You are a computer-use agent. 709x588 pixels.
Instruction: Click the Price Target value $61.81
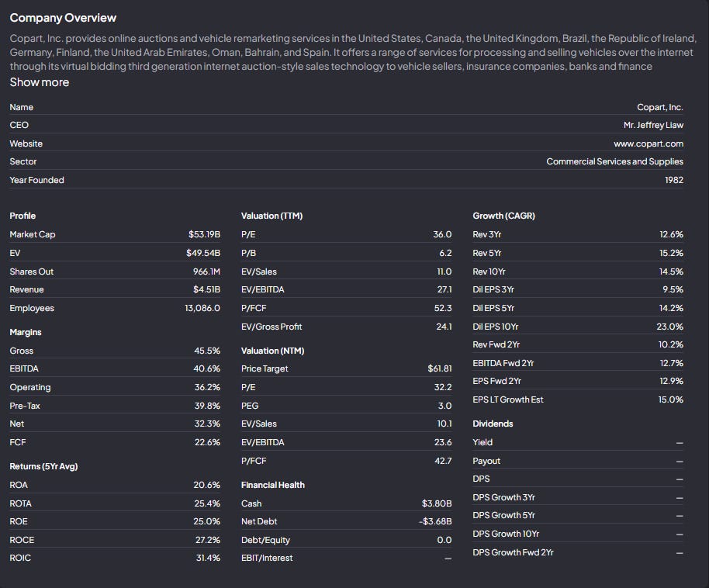(x=440, y=368)
